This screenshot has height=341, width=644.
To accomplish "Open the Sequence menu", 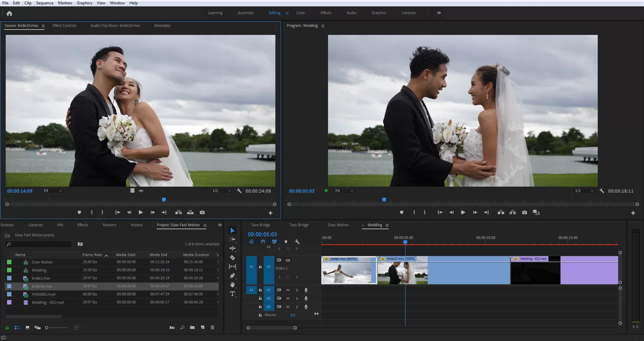I will 44,3.
